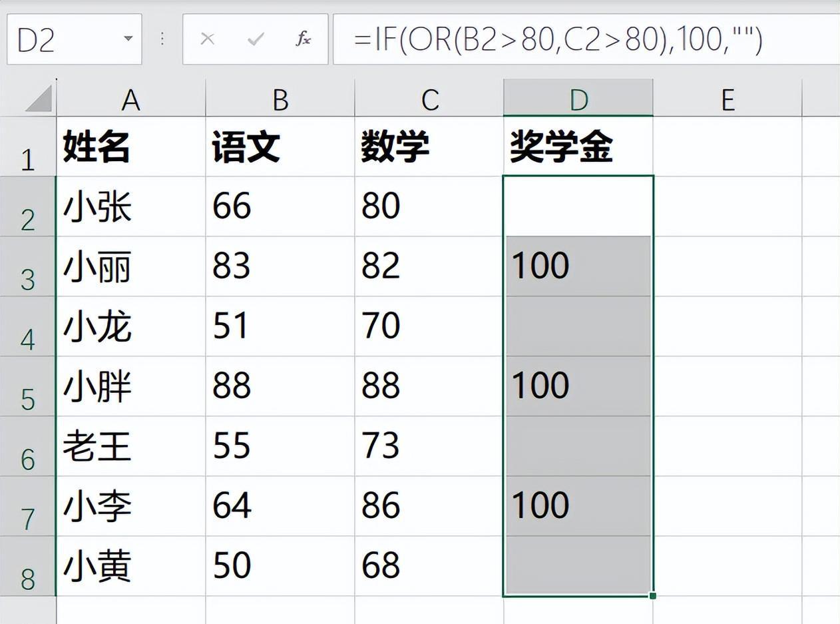Select column A header
The height and width of the screenshot is (624, 840).
(x=131, y=99)
